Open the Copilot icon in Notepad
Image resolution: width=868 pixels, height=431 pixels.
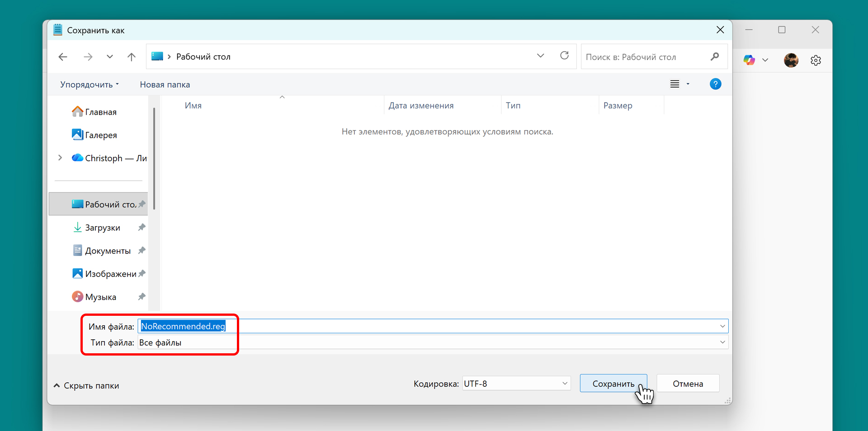(749, 60)
